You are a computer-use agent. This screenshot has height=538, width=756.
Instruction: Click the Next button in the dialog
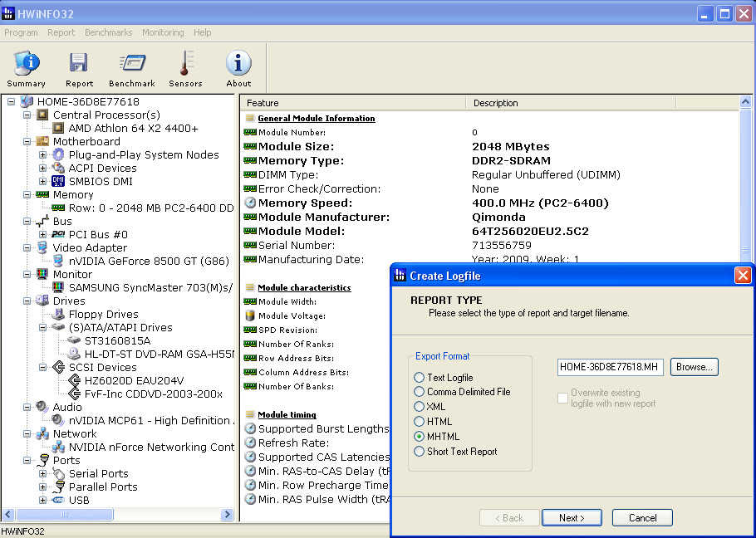(571, 518)
